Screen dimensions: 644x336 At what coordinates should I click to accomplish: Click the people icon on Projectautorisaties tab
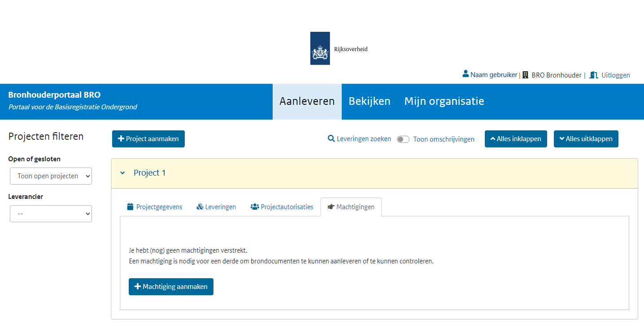click(x=255, y=207)
